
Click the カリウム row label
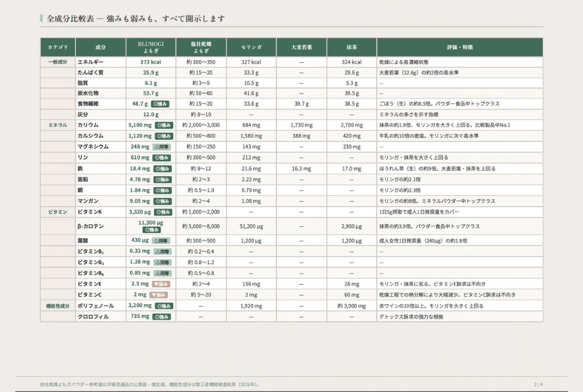point(88,125)
